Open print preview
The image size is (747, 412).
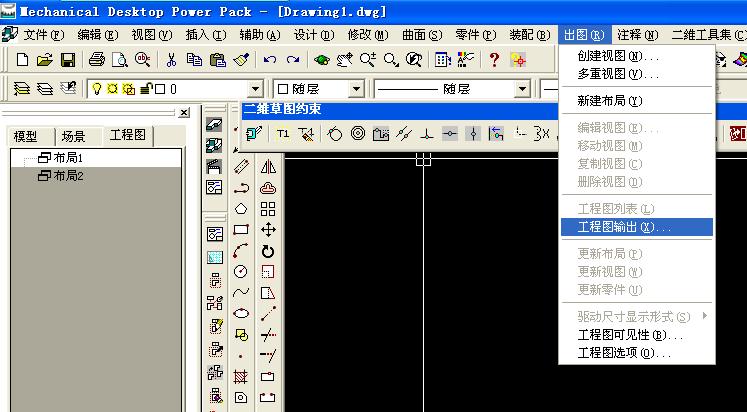(120, 60)
